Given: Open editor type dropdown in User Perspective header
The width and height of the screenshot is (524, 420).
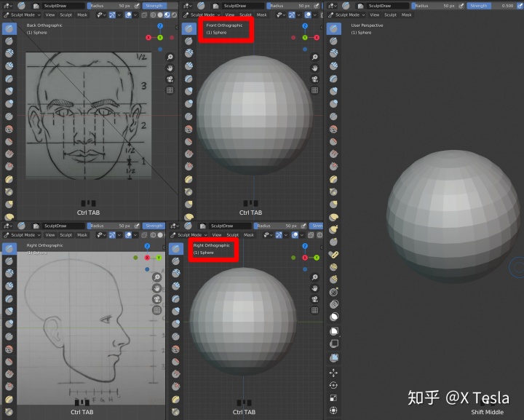Looking at the screenshot, I should click(333, 6).
